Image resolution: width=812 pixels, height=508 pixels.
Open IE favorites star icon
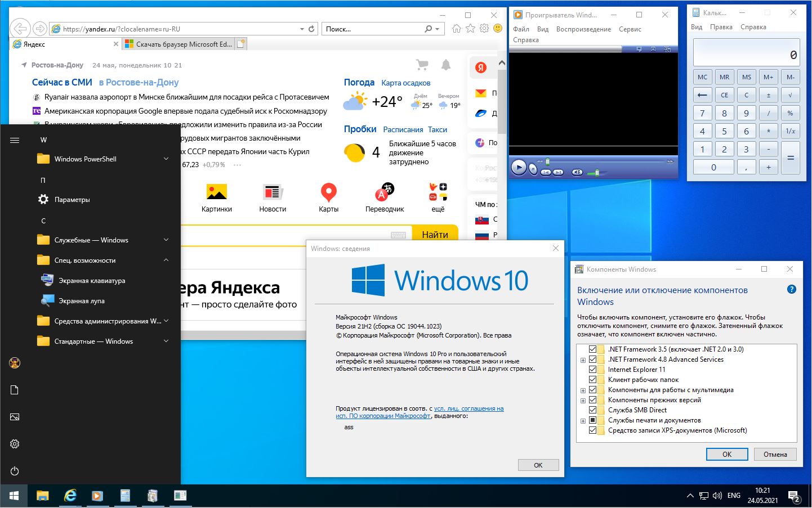[470, 28]
